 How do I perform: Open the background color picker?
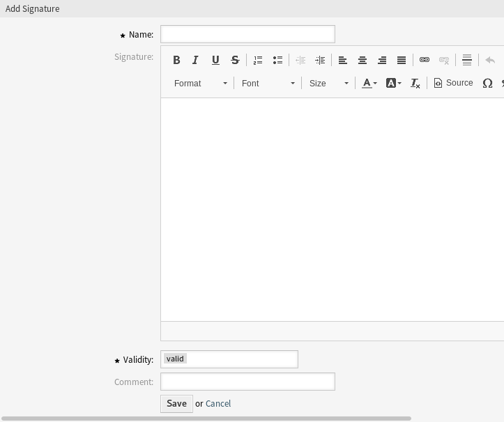click(x=393, y=83)
